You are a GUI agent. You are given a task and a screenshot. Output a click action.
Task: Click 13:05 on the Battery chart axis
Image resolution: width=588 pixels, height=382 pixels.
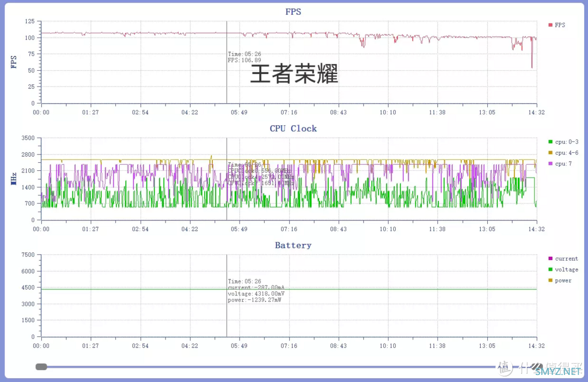click(487, 346)
